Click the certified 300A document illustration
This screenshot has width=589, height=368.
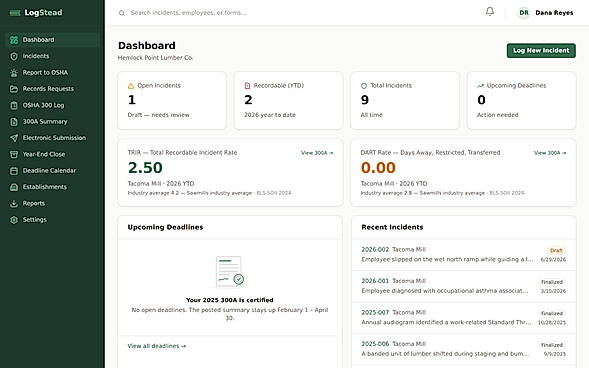230,271
